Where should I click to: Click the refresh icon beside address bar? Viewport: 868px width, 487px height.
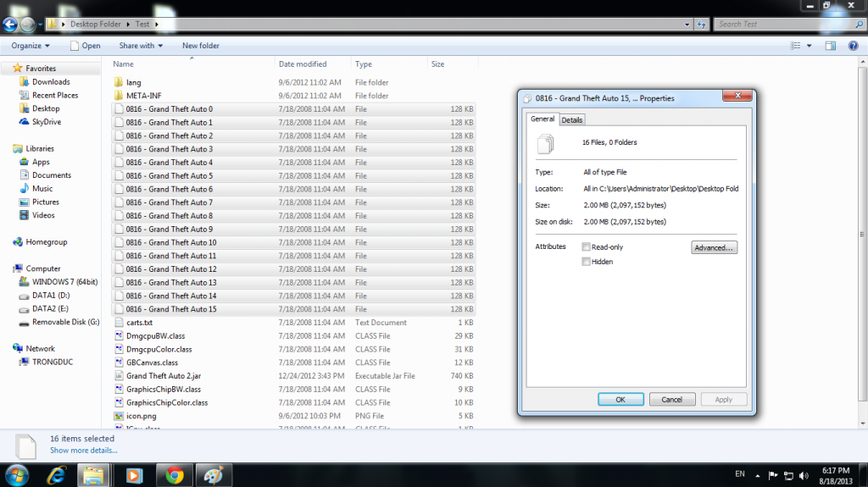pos(701,25)
